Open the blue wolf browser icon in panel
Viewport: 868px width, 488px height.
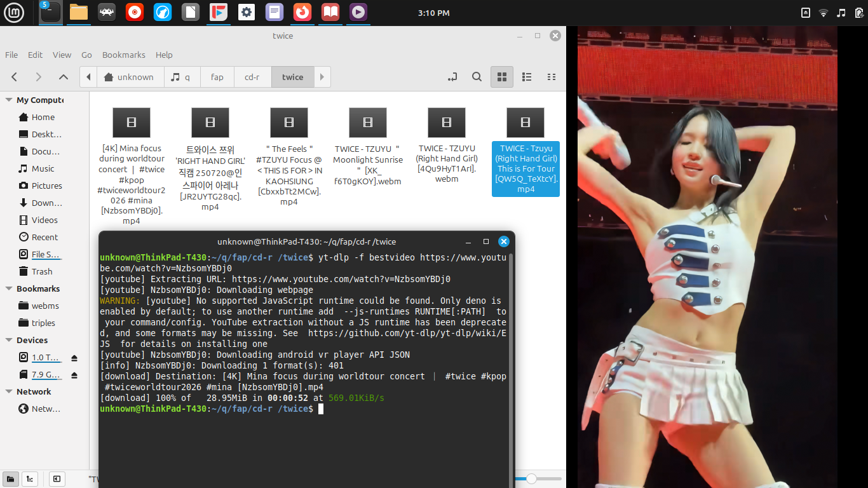click(163, 13)
